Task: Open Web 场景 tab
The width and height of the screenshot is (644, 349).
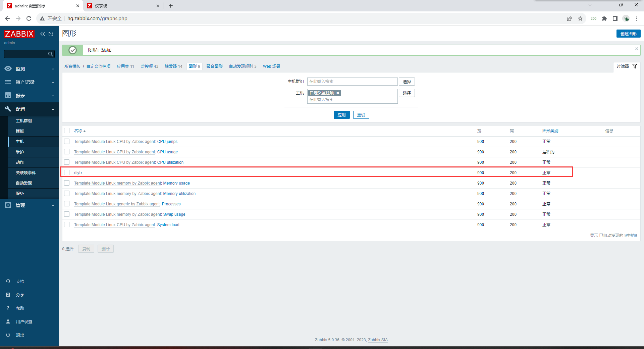Action: point(271,66)
